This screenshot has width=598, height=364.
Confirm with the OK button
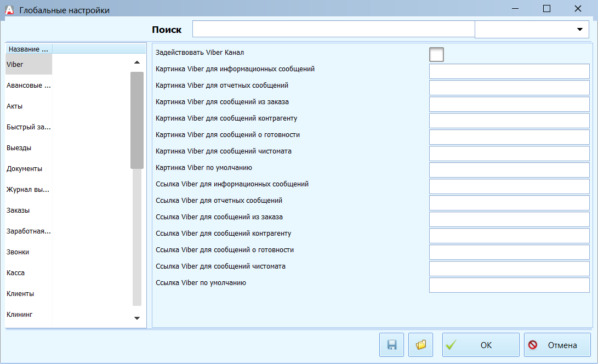tap(481, 345)
